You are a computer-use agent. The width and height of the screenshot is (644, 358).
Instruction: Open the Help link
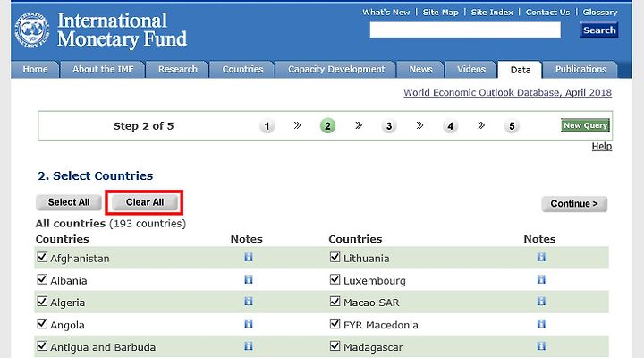tap(602, 146)
